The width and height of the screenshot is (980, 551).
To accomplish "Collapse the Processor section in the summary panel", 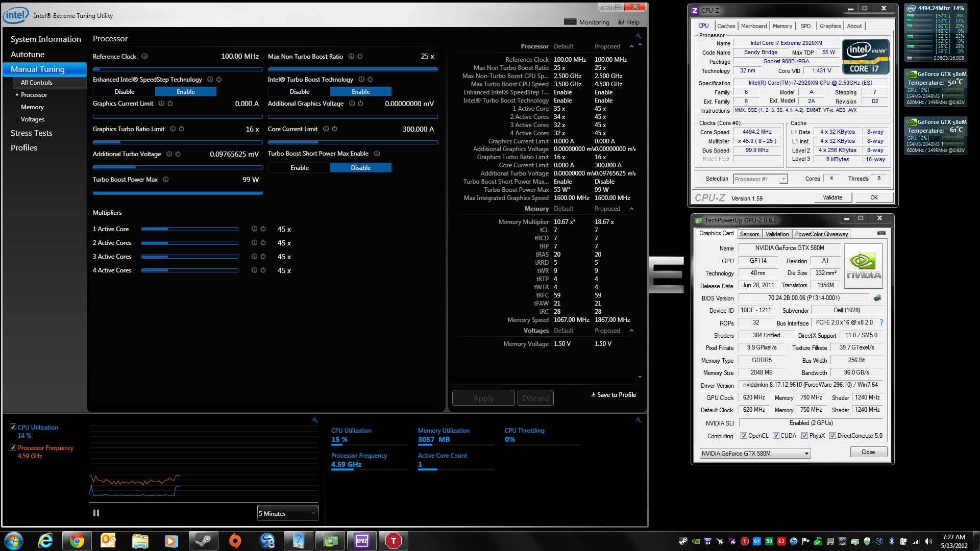I will (631, 46).
